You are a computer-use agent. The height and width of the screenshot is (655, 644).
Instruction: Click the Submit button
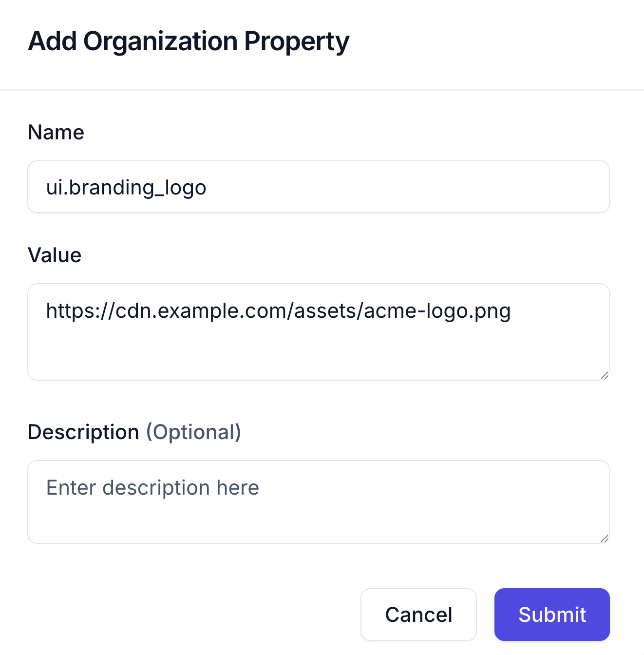552,615
